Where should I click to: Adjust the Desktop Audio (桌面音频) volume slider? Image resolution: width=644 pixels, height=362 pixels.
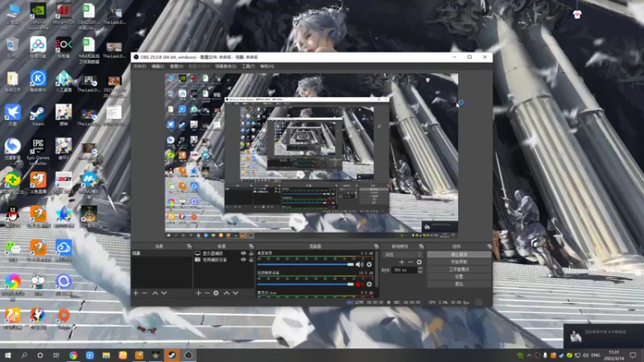coord(305,265)
